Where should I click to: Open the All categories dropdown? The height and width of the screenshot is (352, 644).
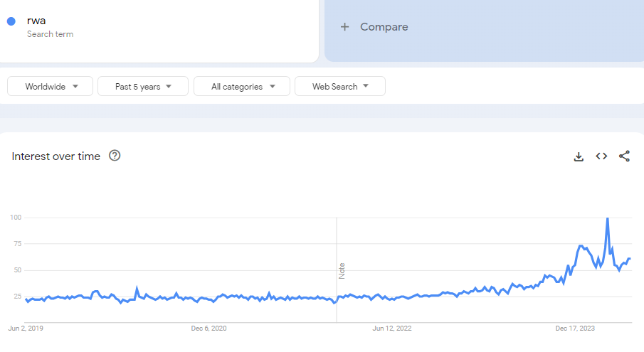coord(242,86)
